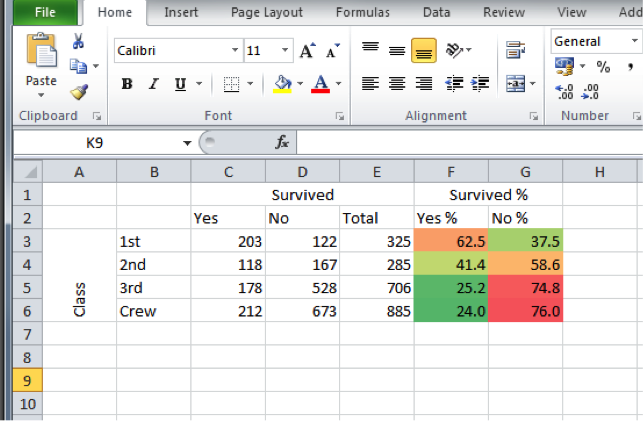Increase font size with grow-font icon

tap(308, 50)
